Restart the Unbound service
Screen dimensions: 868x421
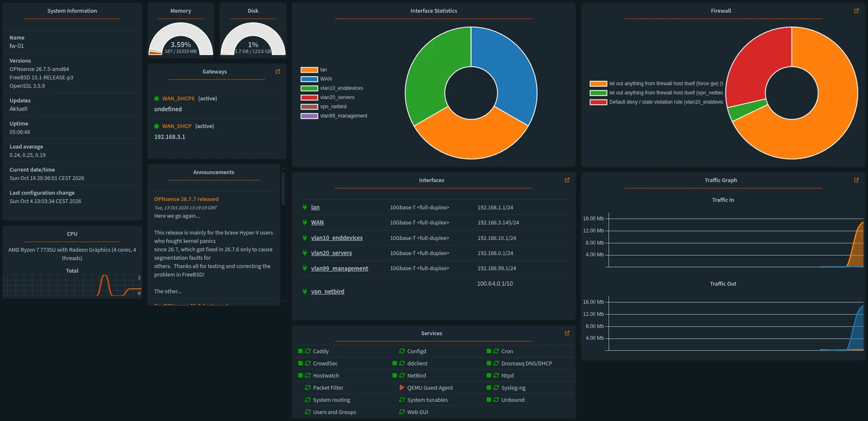pos(496,400)
